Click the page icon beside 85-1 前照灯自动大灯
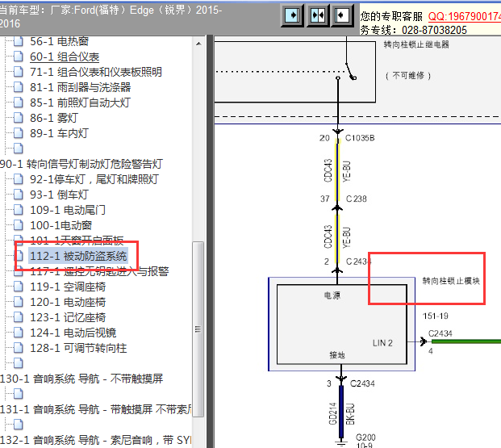 click(x=19, y=103)
